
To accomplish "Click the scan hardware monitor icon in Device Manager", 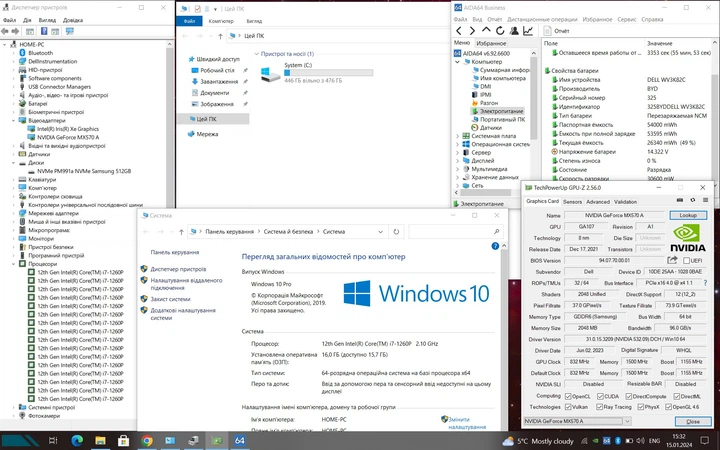I will 70,31.
